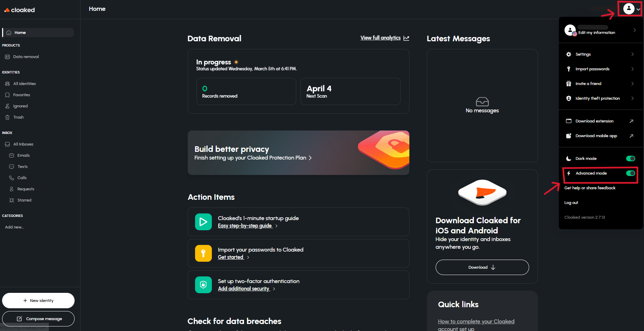Image resolution: width=644 pixels, height=331 pixels.
Task: Click the Download mobile app icon
Action: tap(569, 136)
